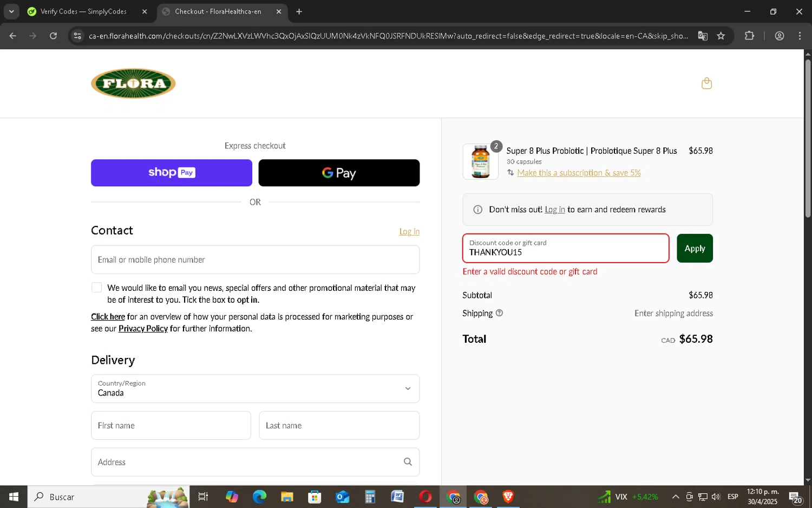Open the ESP language indicator
This screenshot has height=508, width=812.
click(732, 497)
